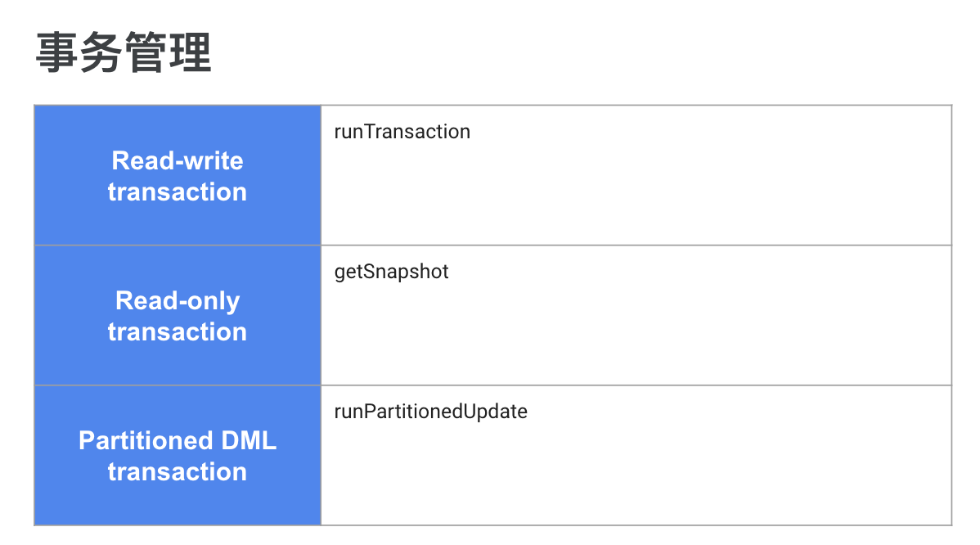Screen dimensions: 980x545
Task: Click transaction beneath Partitioned DML
Action: (x=178, y=472)
